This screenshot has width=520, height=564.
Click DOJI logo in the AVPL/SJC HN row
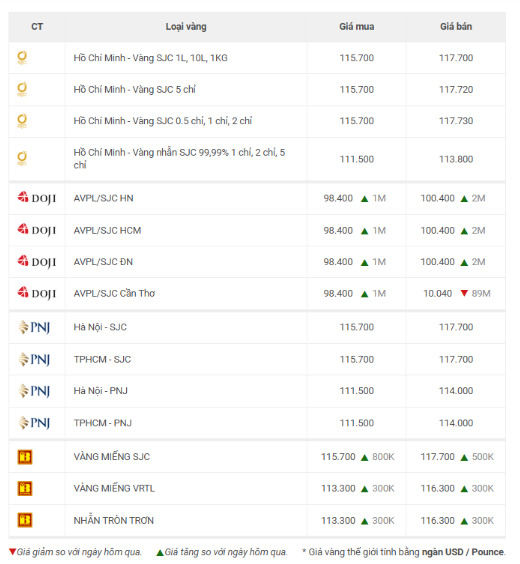click(37, 198)
